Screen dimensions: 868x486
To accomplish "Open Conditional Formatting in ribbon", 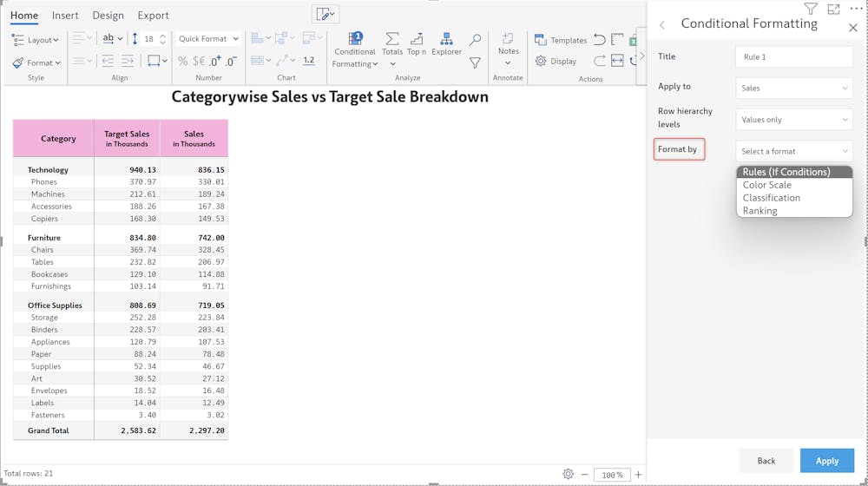I will (355, 50).
